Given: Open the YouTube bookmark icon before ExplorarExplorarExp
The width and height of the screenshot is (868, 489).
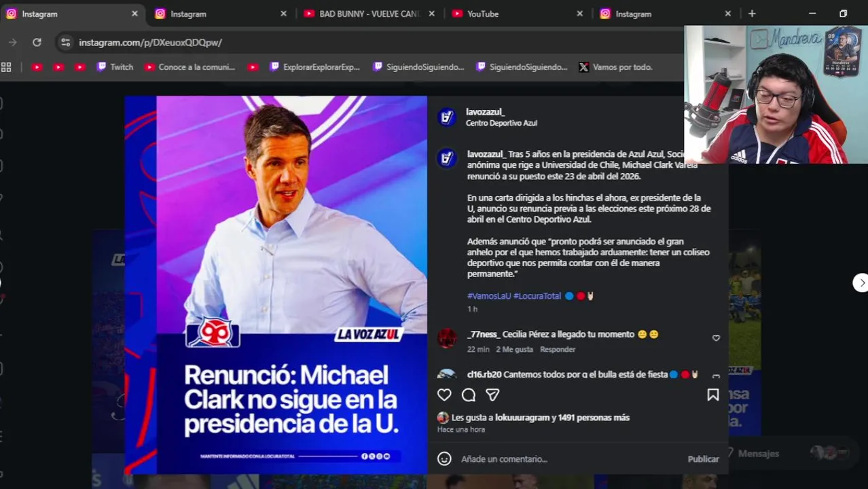Looking at the screenshot, I should tap(253, 67).
